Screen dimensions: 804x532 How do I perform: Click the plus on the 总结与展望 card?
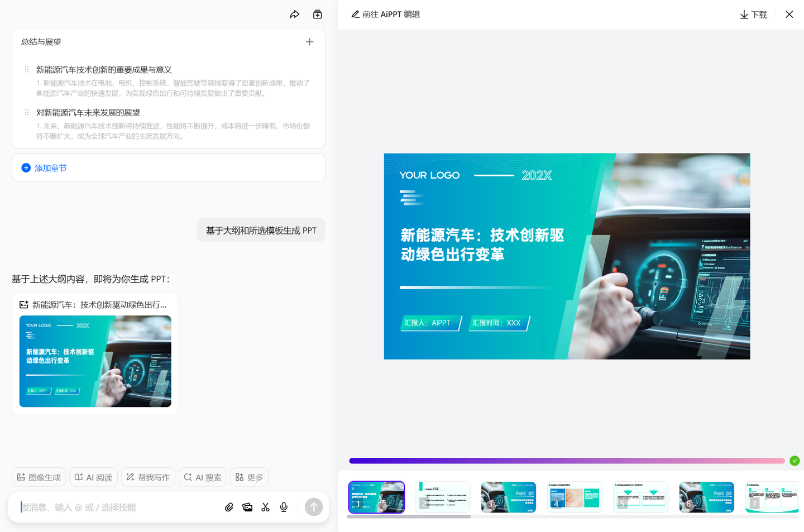309,41
